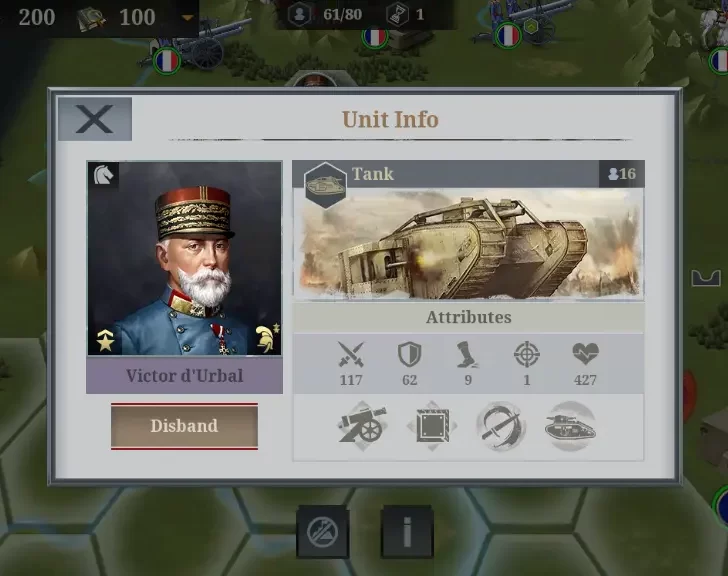Click the heart health attribute icon
This screenshot has width=728, height=576.
(585, 355)
